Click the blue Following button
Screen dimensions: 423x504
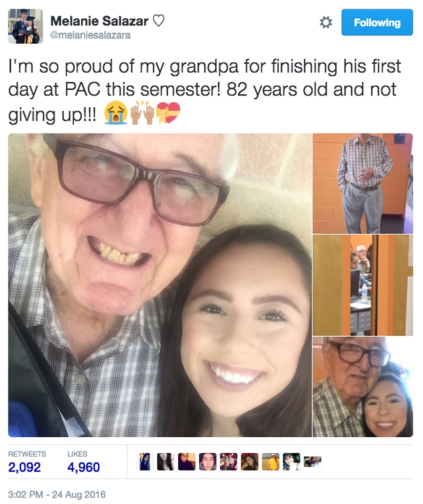[x=377, y=23]
